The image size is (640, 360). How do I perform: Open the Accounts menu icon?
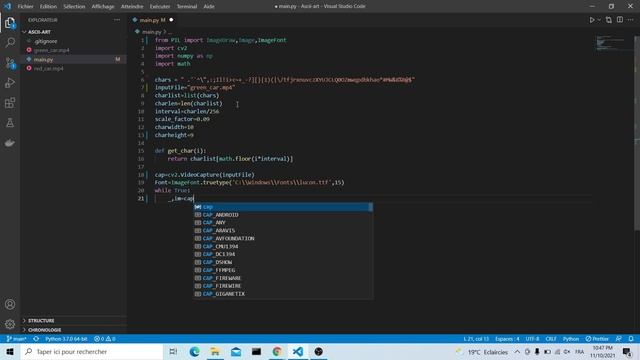[10, 304]
